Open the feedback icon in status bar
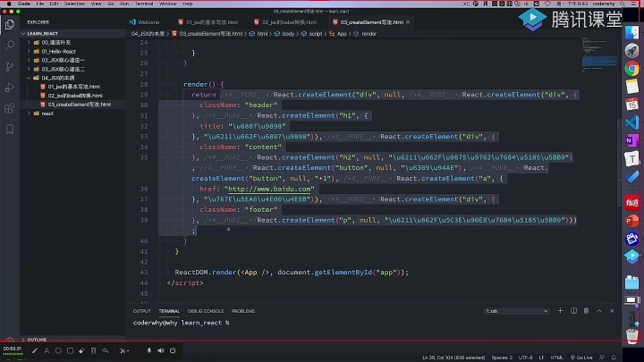 pos(602,358)
